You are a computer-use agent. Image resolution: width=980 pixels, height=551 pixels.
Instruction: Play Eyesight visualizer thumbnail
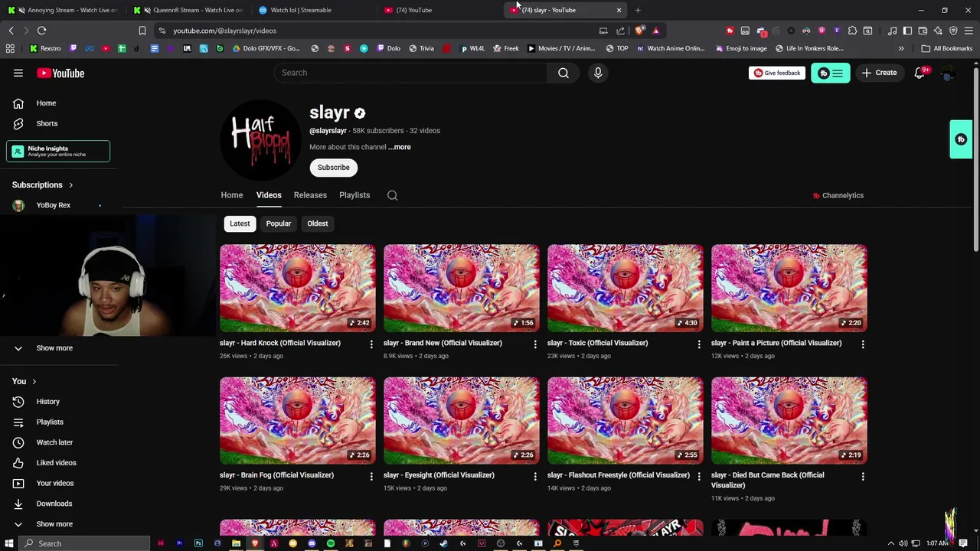[x=462, y=420]
